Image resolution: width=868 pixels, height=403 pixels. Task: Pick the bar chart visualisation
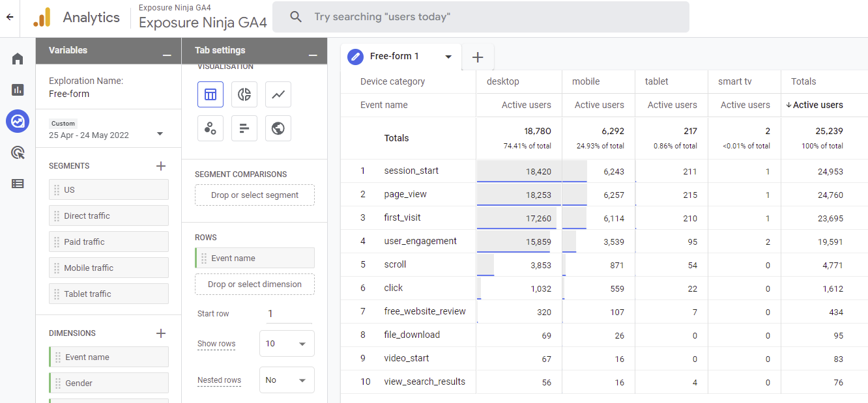tap(244, 128)
